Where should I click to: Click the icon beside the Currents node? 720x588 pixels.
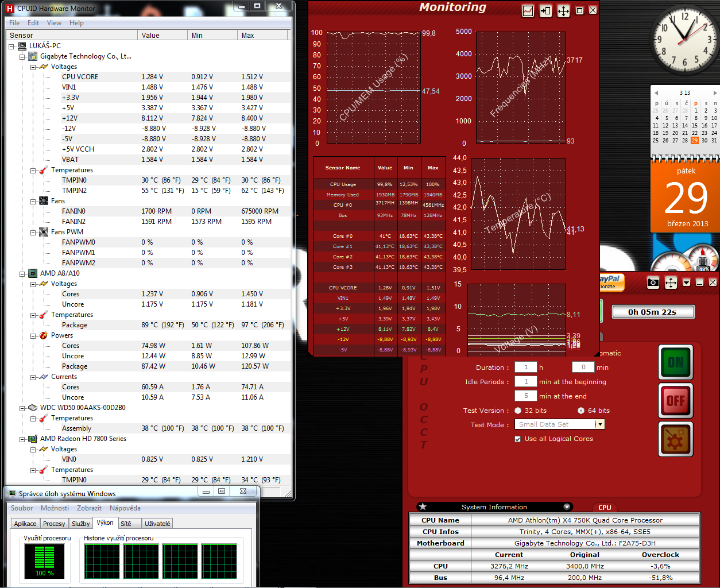tap(44, 377)
